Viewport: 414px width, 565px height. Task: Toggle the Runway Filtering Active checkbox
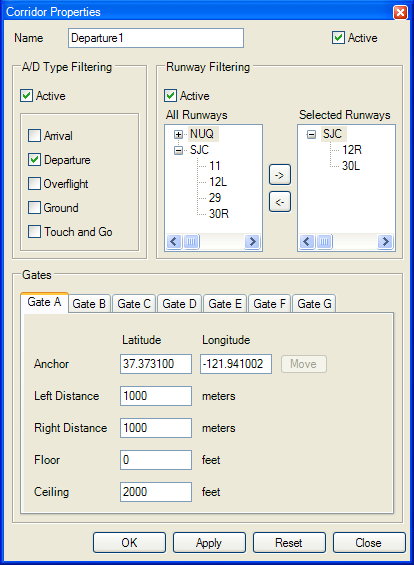(170, 96)
